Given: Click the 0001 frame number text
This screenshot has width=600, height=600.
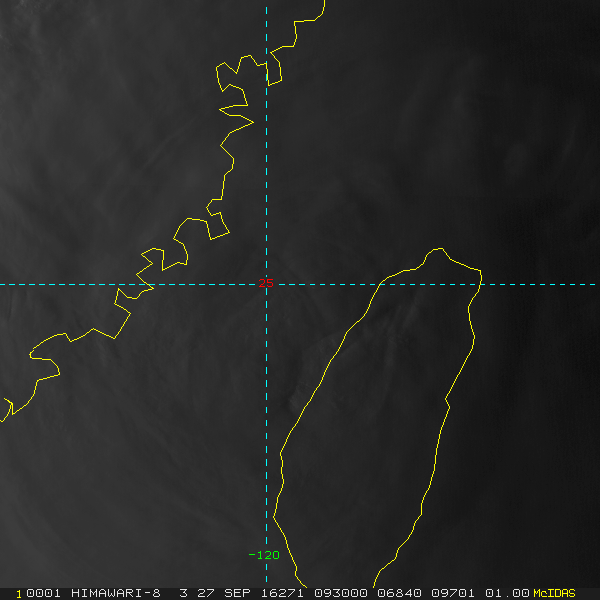Looking at the screenshot, I should tap(43, 593).
